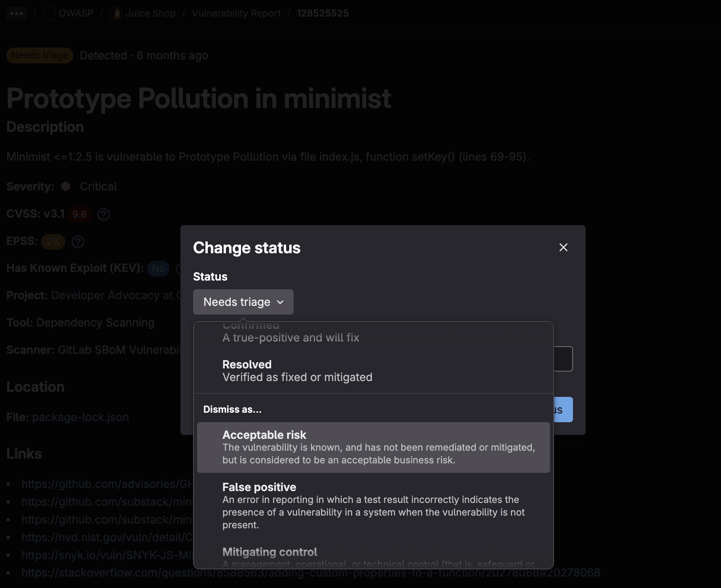The width and height of the screenshot is (721, 588).
Task: Open the github.com advisories link
Action: tap(106, 484)
